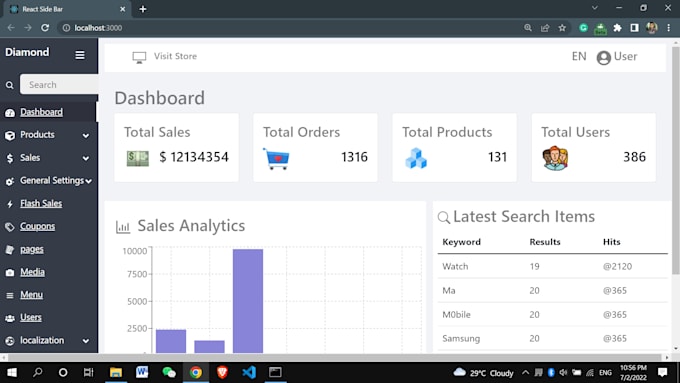This screenshot has height=383, width=680.
Task: Click the Sales Analytics chart icon
Action: [x=123, y=227]
